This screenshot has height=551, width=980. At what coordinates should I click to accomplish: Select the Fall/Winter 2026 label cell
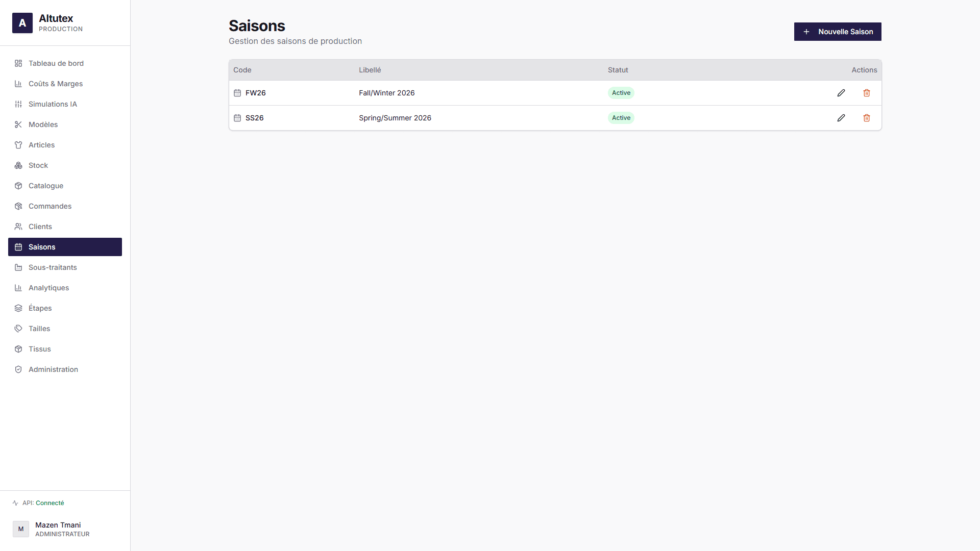tap(386, 93)
